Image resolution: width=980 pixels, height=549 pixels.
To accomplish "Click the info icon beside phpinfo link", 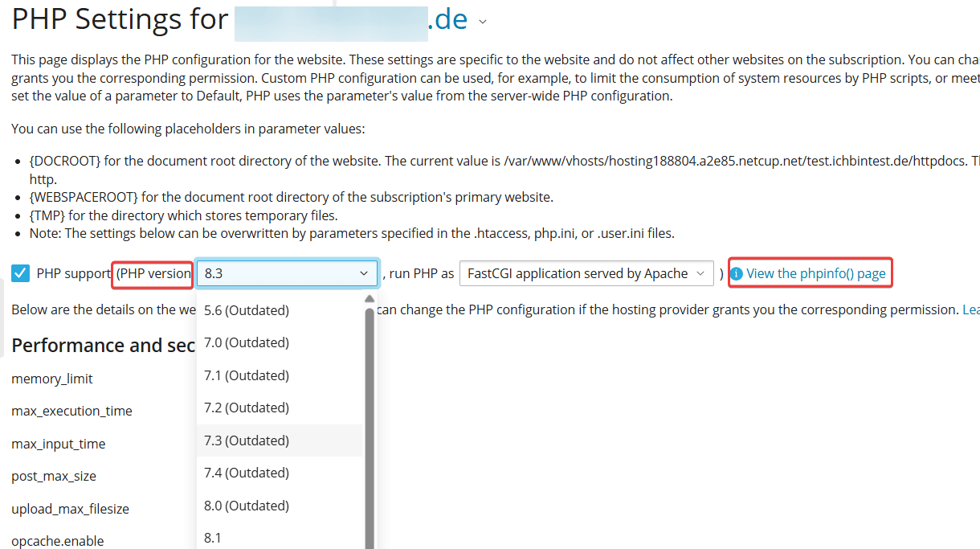I will pyautogui.click(x=737, y=272).
